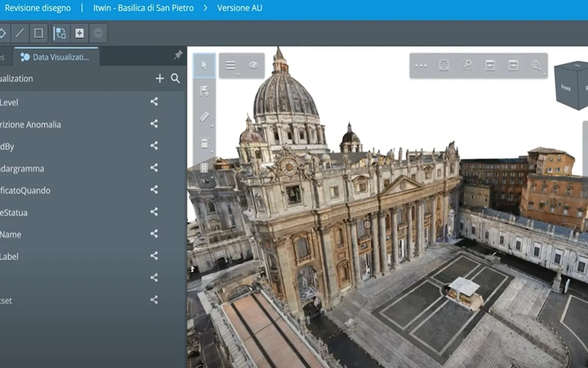Pin the Data Visualization panel
Image resolution: width=588 pixels, height=368 pixels.
click(178, 56)
